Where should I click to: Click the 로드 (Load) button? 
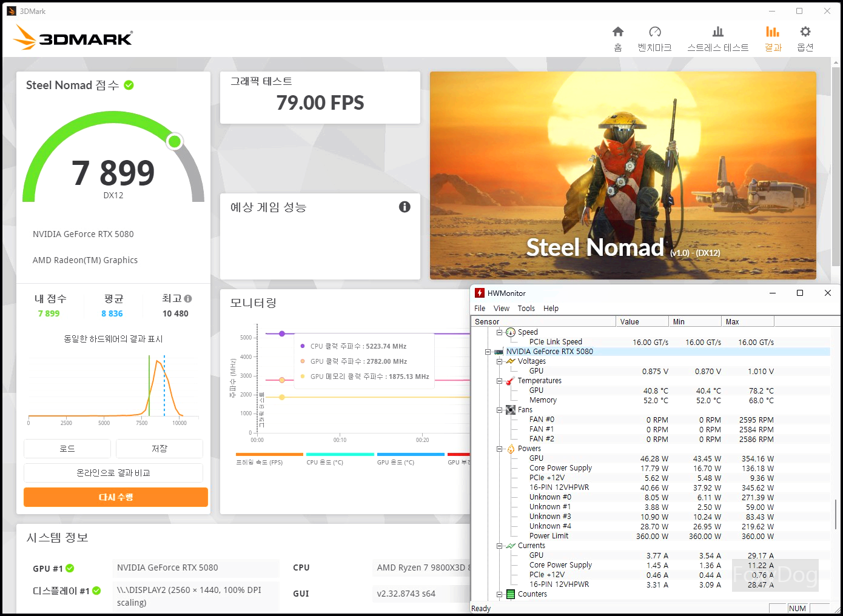(67, 449)
